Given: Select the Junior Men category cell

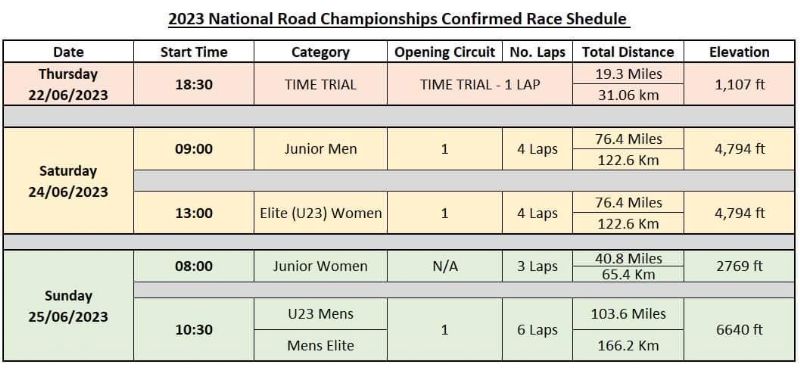Looking at the screenshot, I should pos(320,149).
